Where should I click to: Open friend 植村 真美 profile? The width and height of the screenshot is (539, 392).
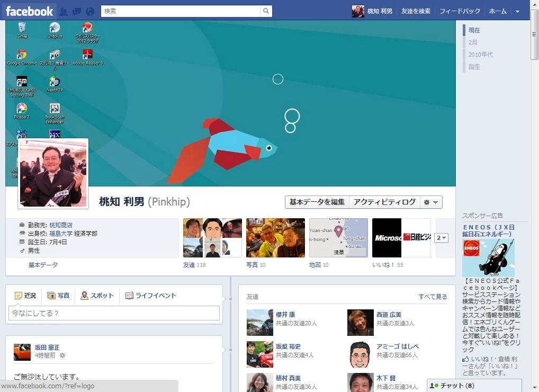pyautogui.click(x=288, y=378)
